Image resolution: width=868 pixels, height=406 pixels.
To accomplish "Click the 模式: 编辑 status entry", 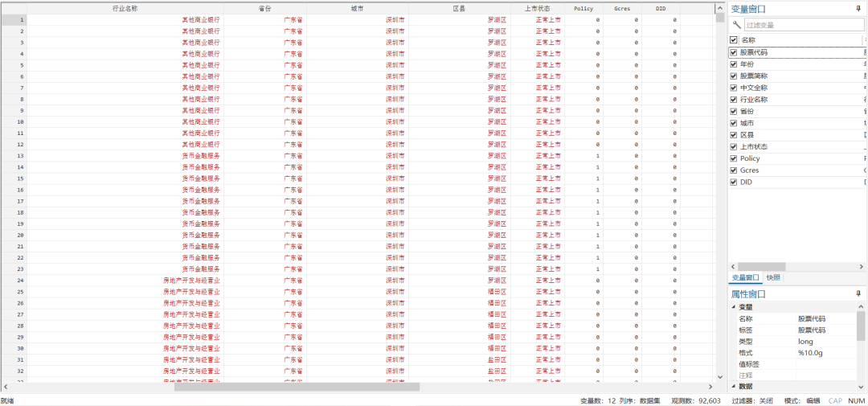I will click(802, 400).
